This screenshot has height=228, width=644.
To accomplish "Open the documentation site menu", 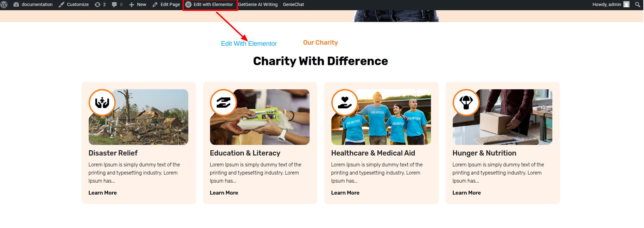I will [33, 5].
